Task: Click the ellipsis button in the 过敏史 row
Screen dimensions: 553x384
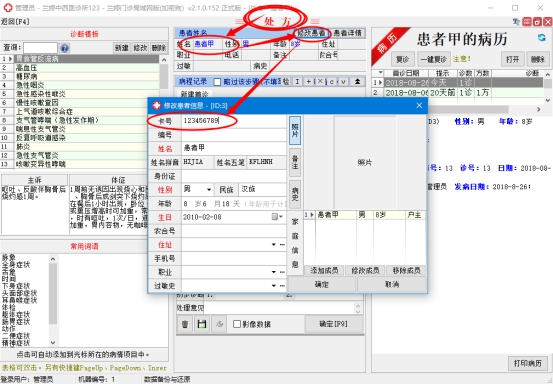Action: (282, 286)
